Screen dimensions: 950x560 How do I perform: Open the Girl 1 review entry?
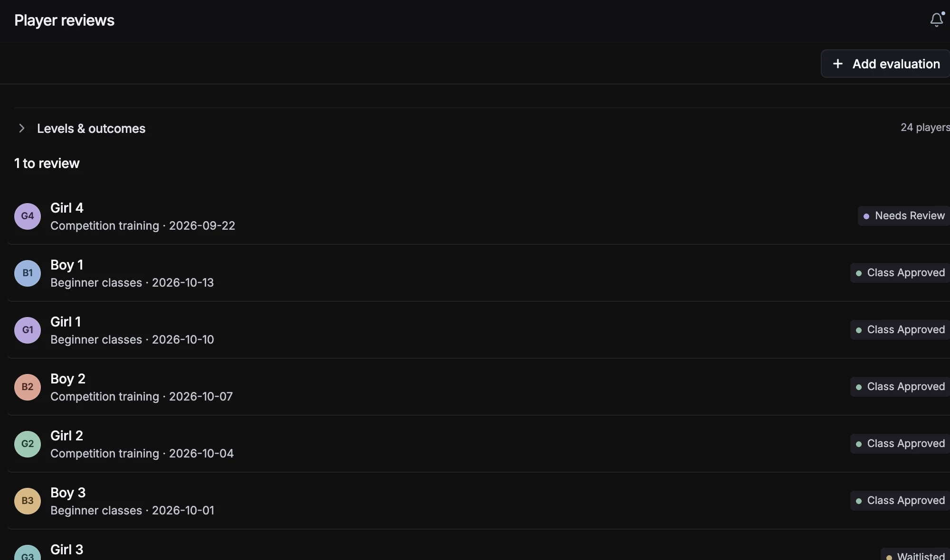click(x=479, y=330)
